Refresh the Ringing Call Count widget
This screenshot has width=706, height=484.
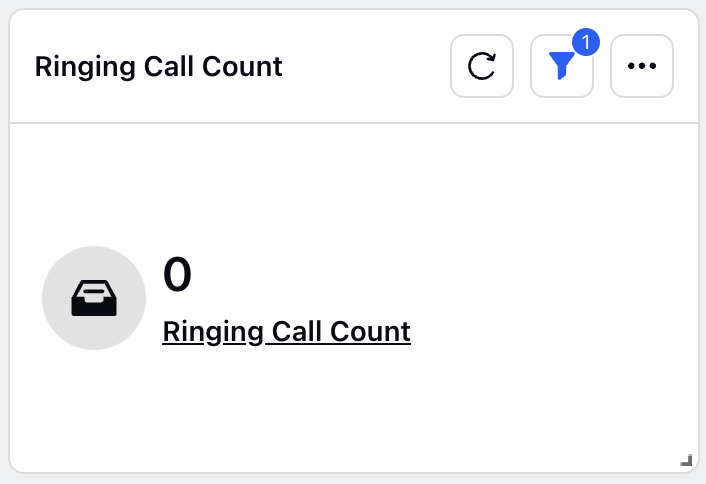tap(482, 66)
